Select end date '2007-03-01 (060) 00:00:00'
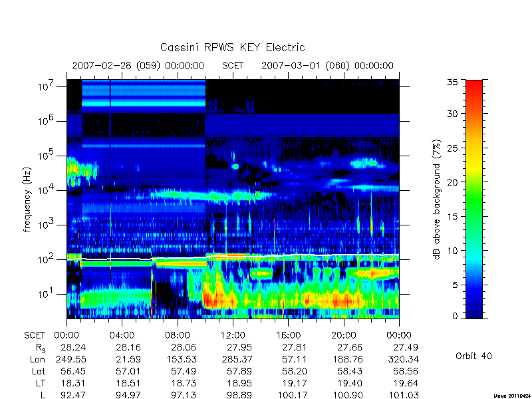Screen dimensions: 532x399 click(x=327, y=65)
